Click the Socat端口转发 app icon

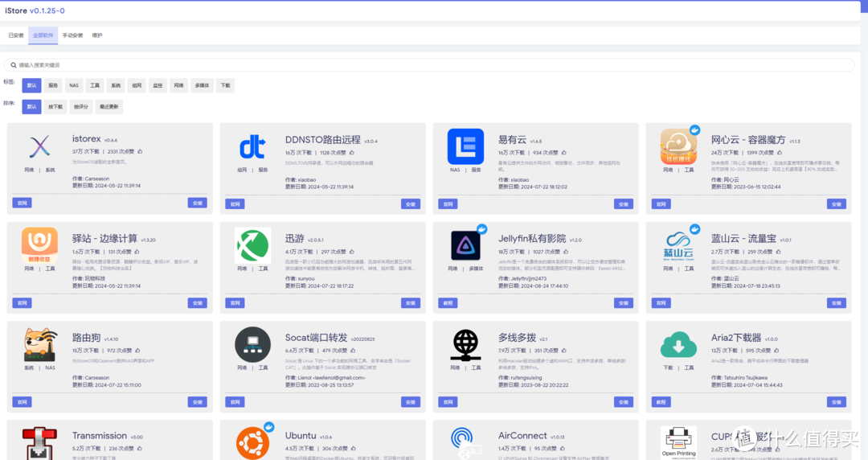(252, 345)
